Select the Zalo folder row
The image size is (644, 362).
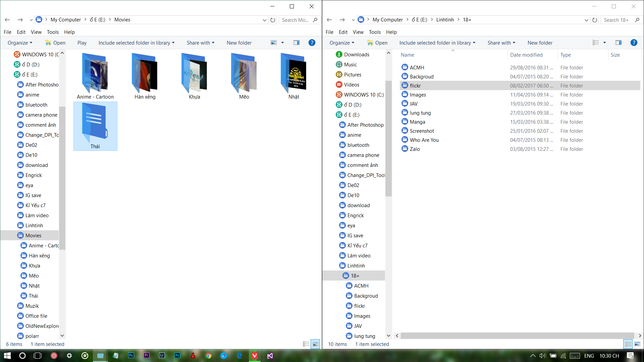coord(520,149)
